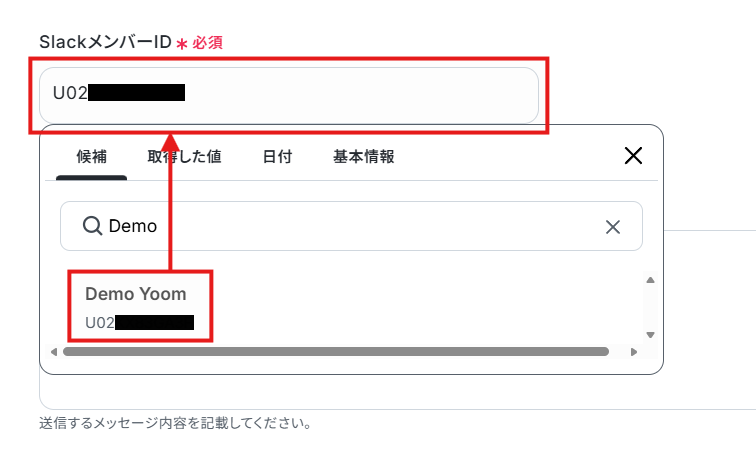Click the Demo Yoom member ID text
Image resolution: width=756 pixels, height=472 pixels.
coord(139,323)
